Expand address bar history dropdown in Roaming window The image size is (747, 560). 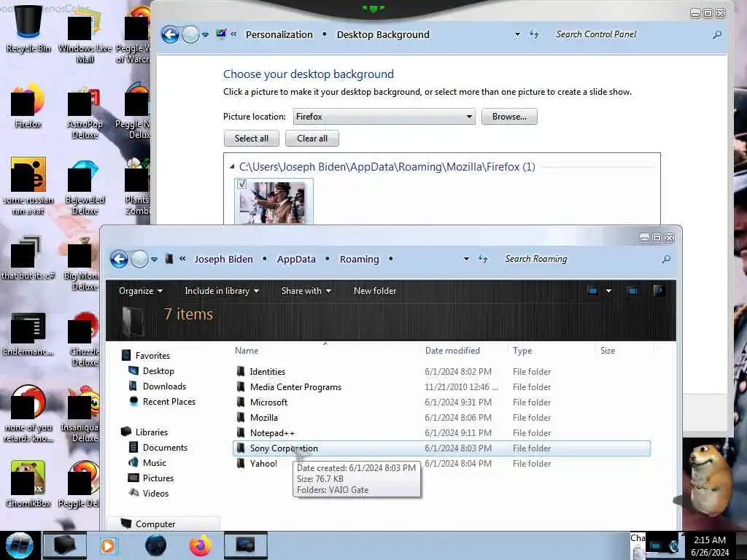pos(466,259)
